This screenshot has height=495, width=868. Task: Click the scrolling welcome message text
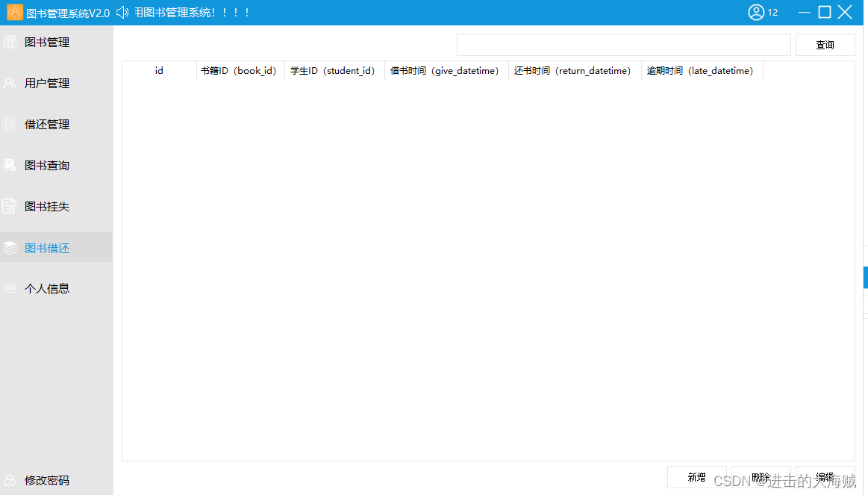(x=192, y=12)
